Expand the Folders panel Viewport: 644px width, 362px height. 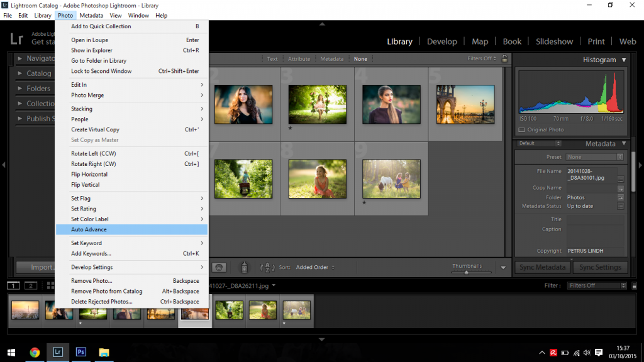pyautogui.click(x=19, y=88)
